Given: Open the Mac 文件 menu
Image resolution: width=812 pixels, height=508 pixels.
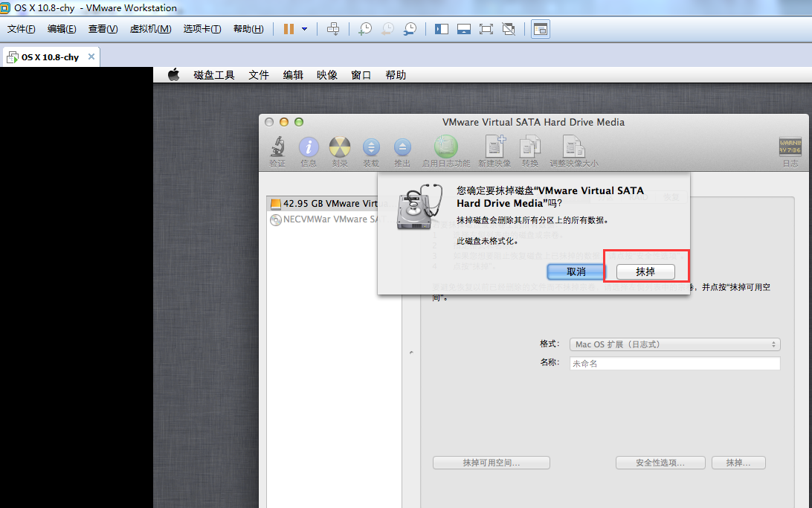Looking at the screenshot, I should click(259, 75).
